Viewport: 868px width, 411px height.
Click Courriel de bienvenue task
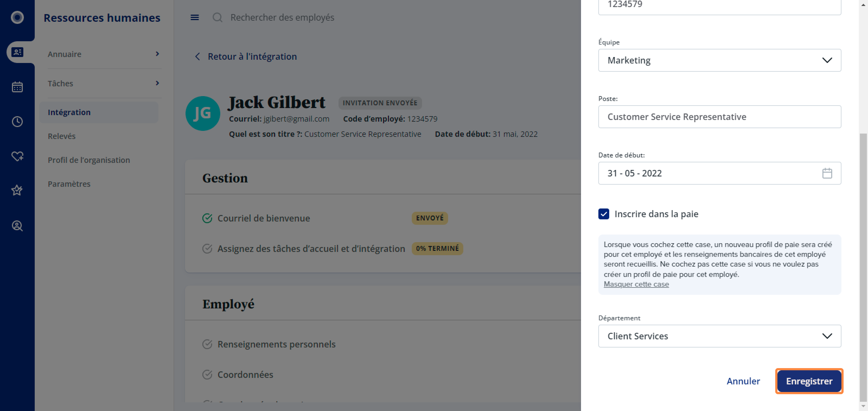(x=263, y=218)
